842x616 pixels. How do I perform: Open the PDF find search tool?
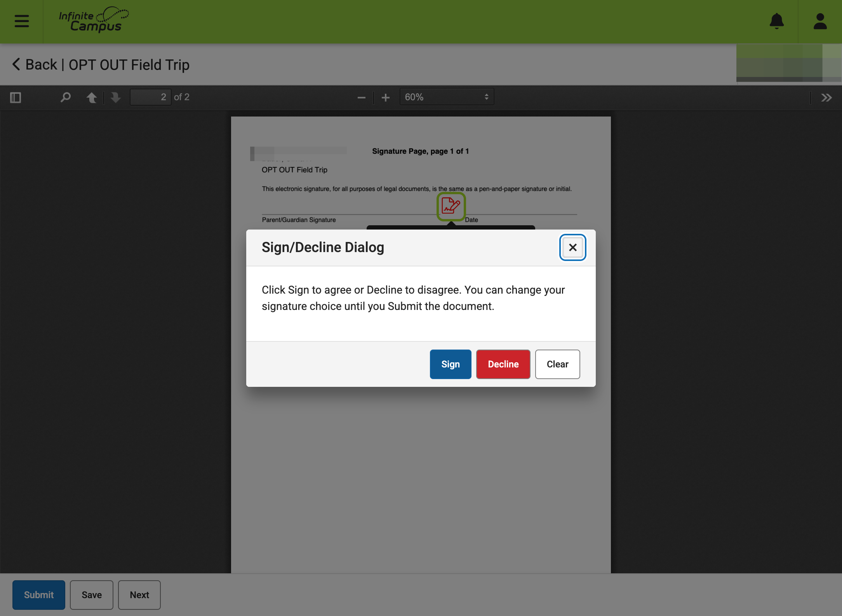pos(66,97)
